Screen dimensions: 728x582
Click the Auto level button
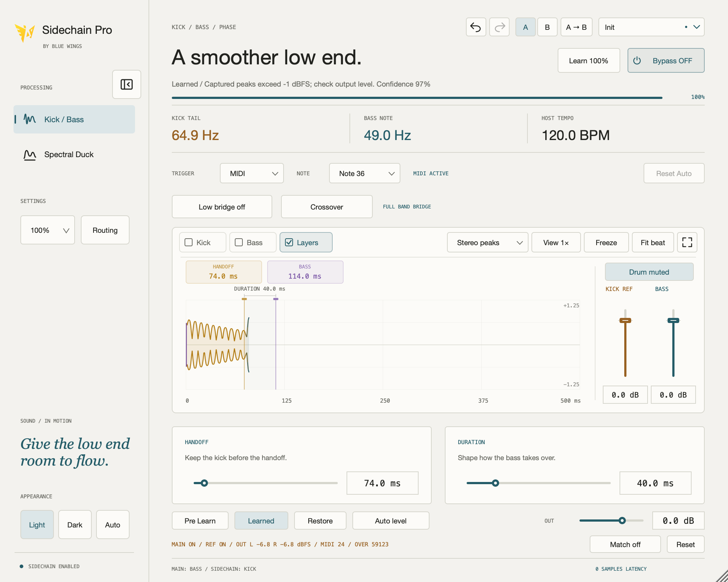click(391, 521)
